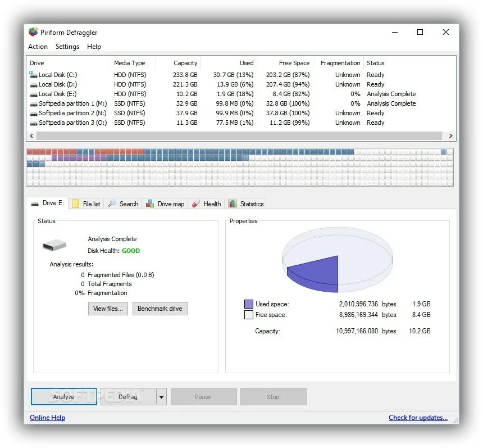Click the Local Disk (C:) drive icon
483x448 pixels.
pyautogui.click(x=33, y=75)
